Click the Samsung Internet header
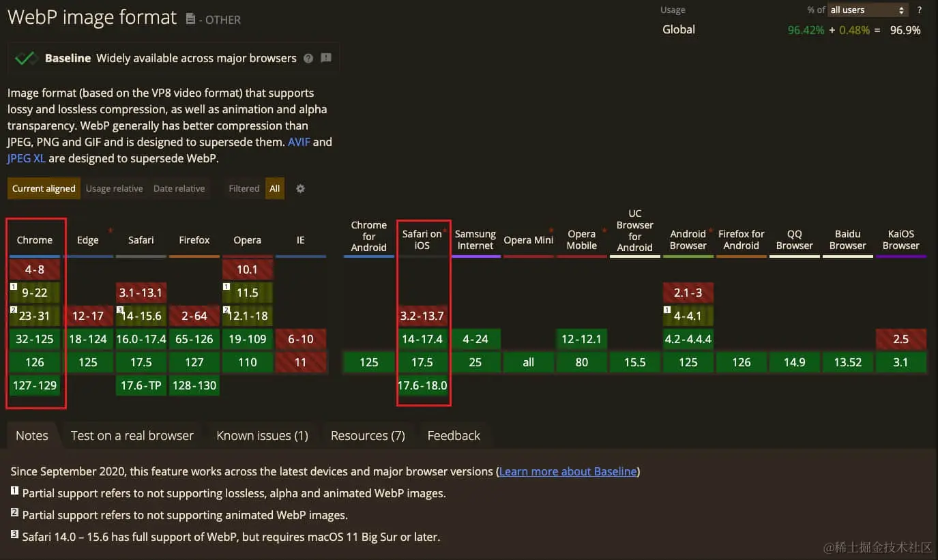 (475, 239)
